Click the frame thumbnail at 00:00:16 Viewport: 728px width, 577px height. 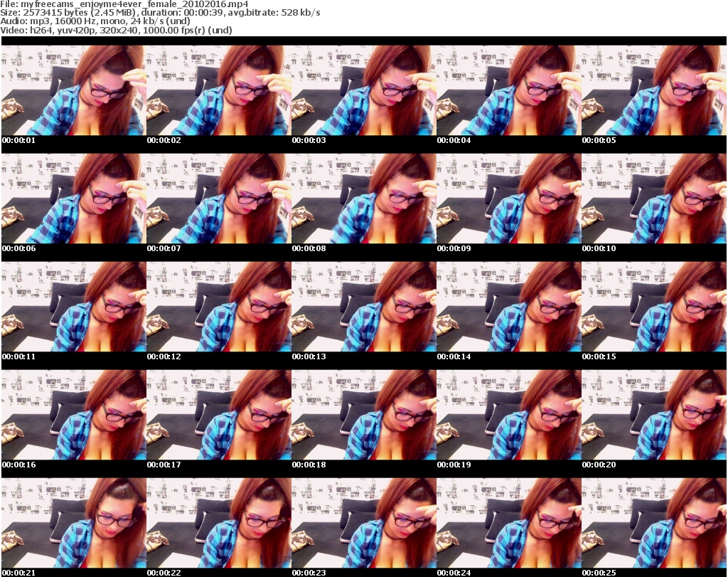pos(74,415)
